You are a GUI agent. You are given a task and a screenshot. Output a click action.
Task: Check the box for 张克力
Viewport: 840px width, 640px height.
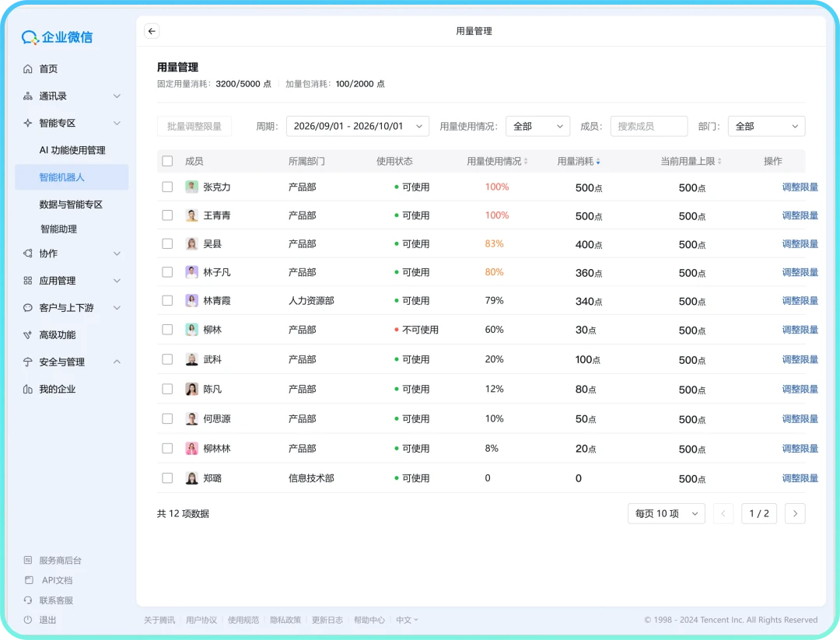[168, 187]
